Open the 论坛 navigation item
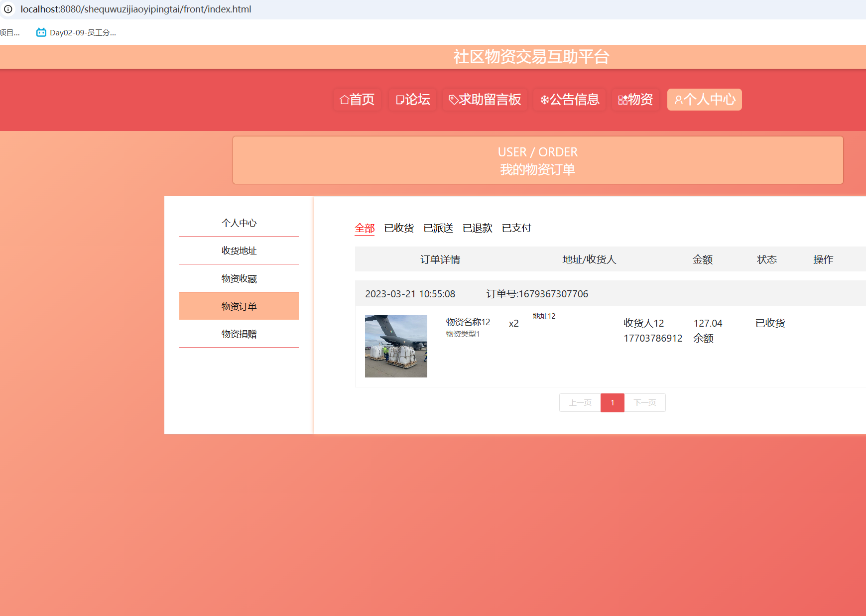This screenshot has height=616, width=866. [413, 100]
